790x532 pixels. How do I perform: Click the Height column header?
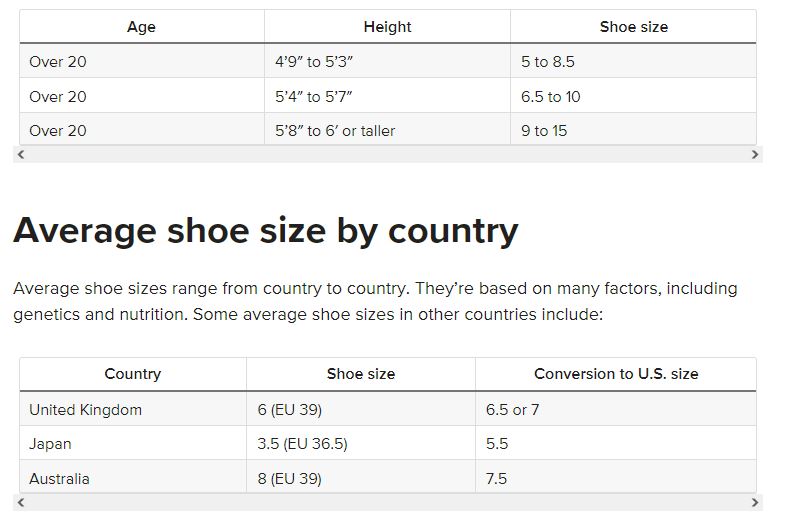[x=387, y=27]
